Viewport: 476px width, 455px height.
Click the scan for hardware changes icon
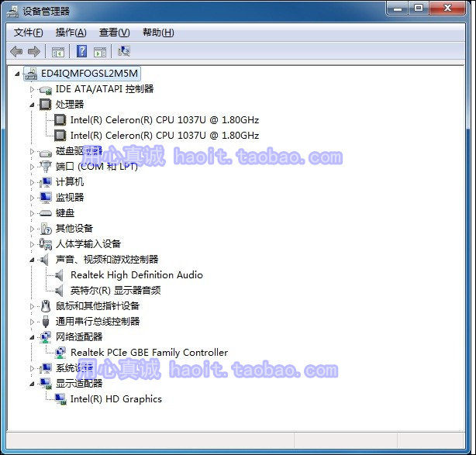(124, 51)
